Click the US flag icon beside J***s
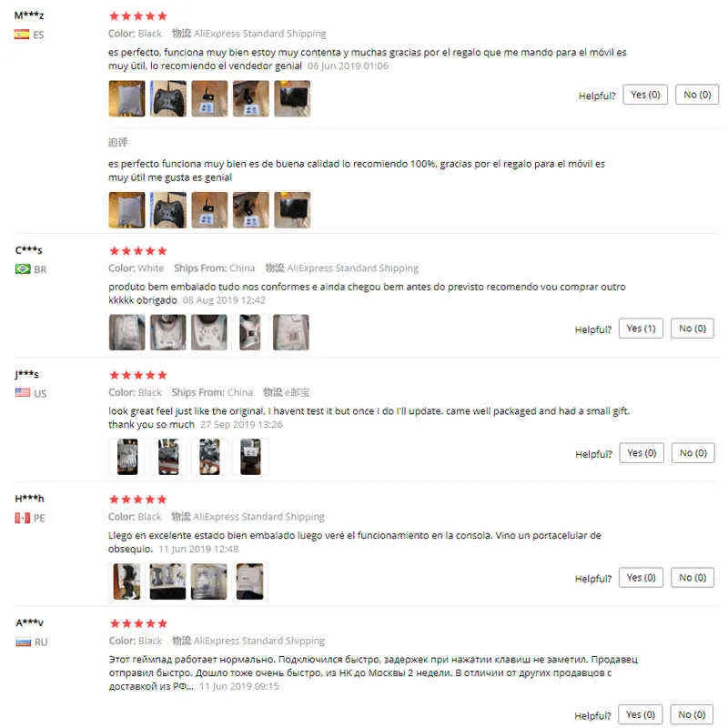This screenshot has width=728, height=728. point(22,393)
